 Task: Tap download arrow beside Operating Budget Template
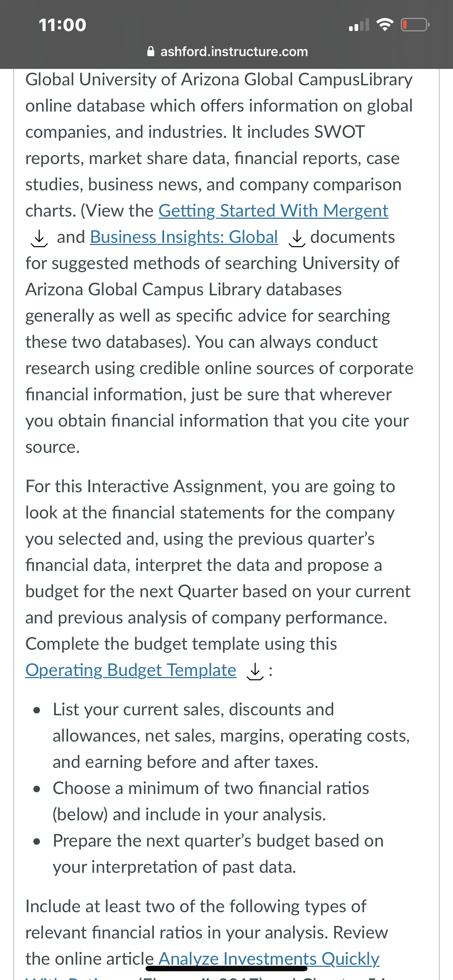tap(255, 672)
